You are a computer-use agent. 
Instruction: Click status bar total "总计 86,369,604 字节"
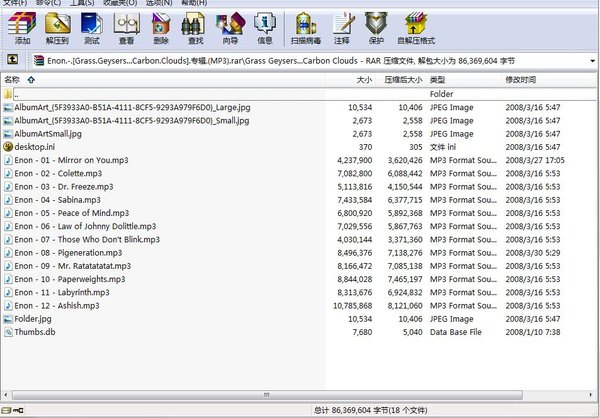click(x=351, y=410)
